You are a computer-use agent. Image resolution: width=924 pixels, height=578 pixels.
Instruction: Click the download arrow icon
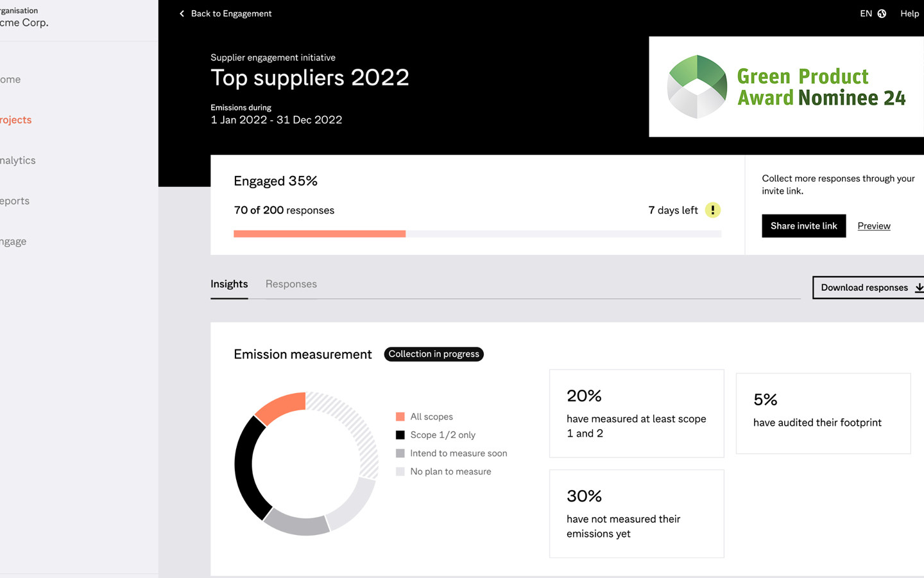pos(918,288)
